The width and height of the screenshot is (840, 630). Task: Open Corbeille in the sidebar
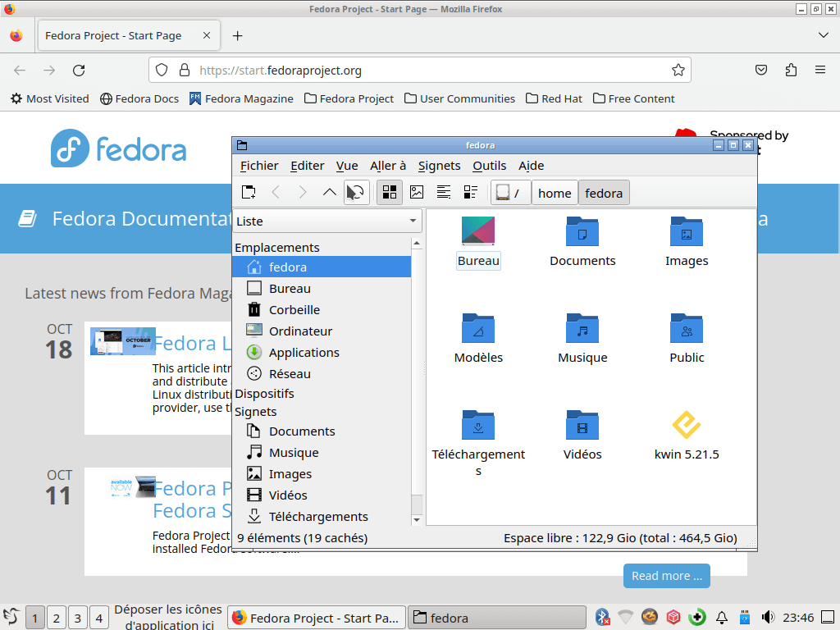click(322, 309)
